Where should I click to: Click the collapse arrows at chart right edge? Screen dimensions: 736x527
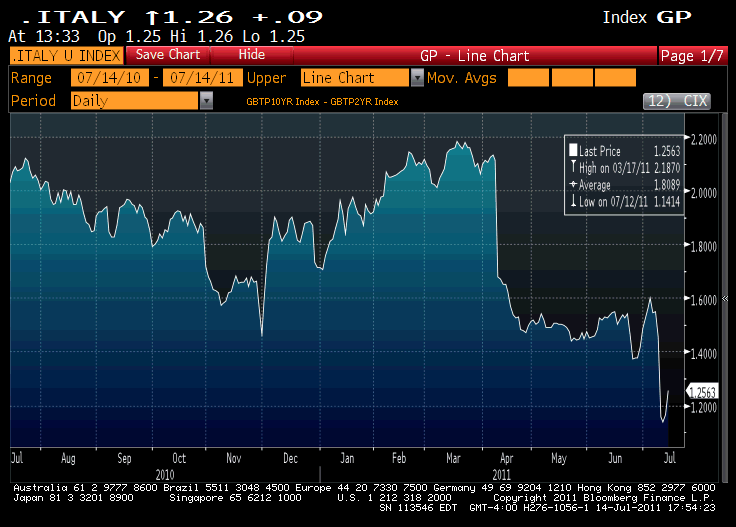pyautogui.click(x=725, y=298)
